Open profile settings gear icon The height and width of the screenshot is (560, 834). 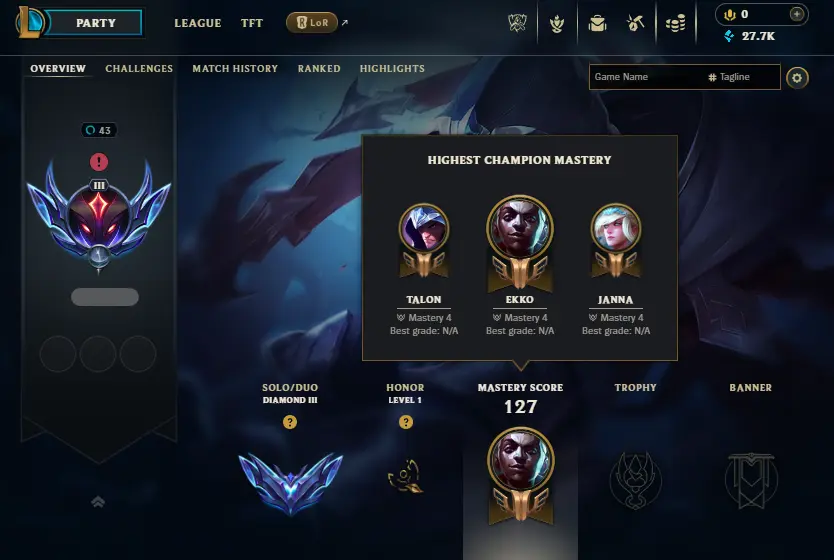[x=797, y=78]
